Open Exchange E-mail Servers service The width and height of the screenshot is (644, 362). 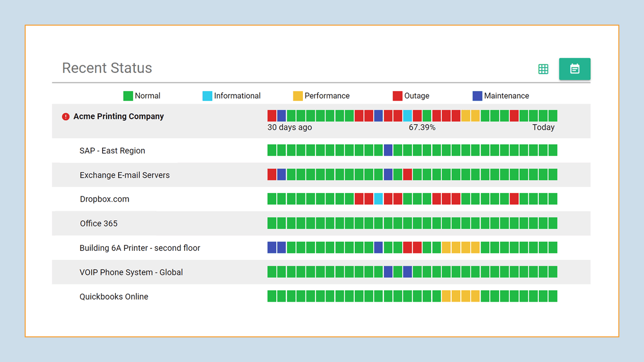(x=125, y=175)
